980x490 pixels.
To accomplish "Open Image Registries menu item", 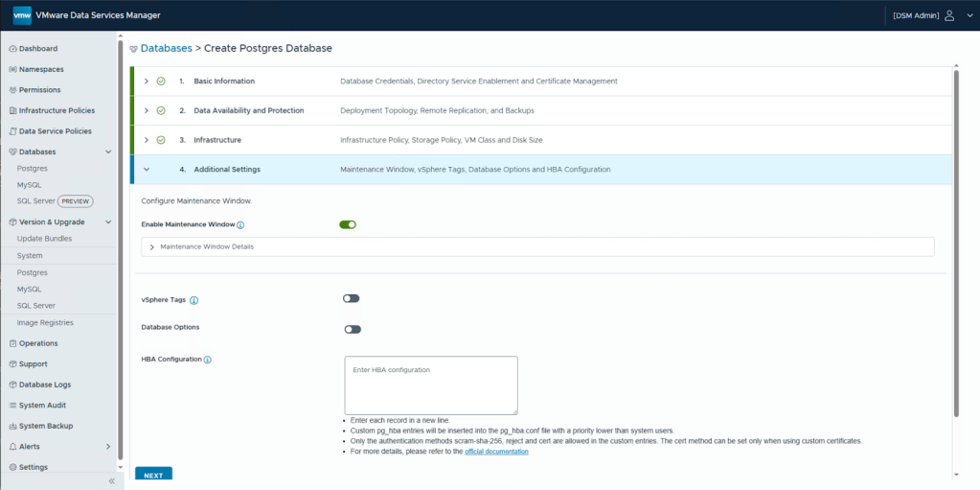I will (x=45, y=323).
